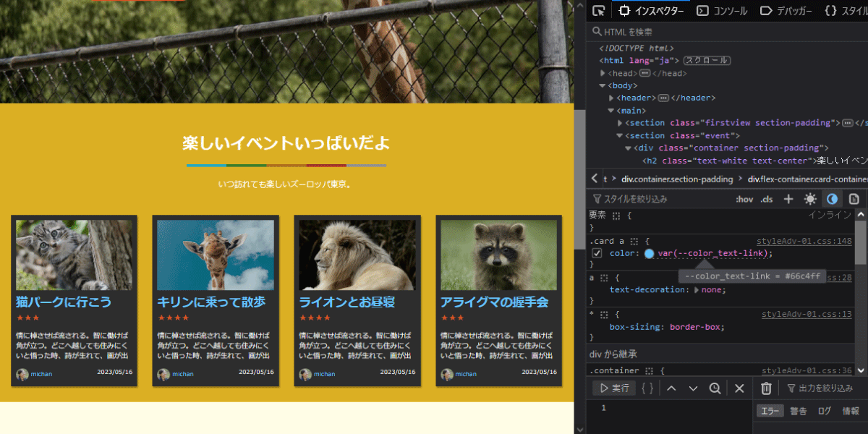The width and height of the screenshot is (868, 434).
Task: Open the color swatch for --color_text-link
Action: (649, 254)
